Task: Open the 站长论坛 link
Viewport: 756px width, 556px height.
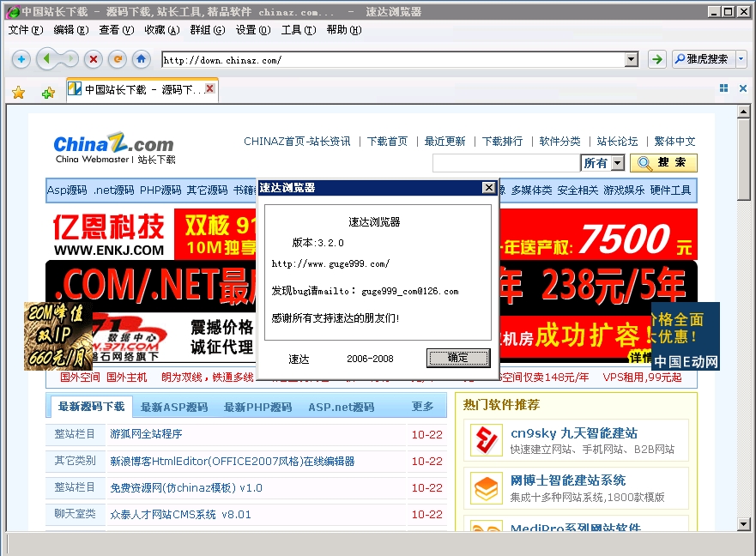Action: pos(617,142)
